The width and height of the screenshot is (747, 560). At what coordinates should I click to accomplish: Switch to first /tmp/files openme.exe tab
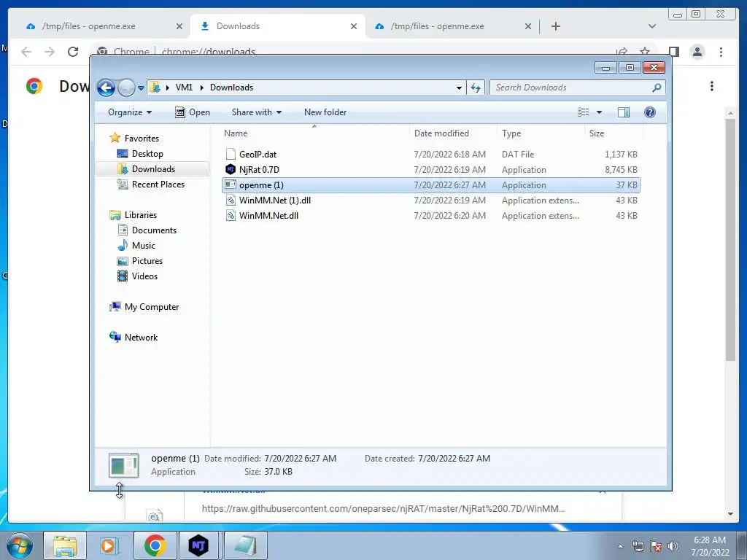[x=88, y=26]
